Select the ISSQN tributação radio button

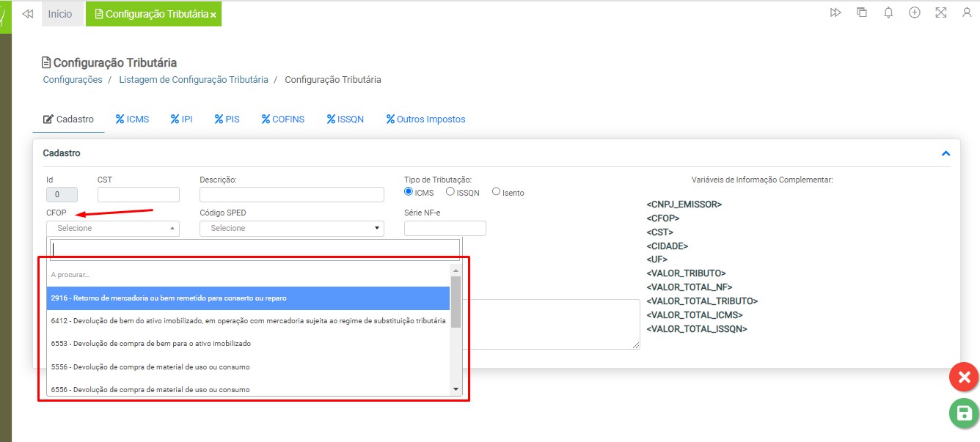tap(450, 192)
